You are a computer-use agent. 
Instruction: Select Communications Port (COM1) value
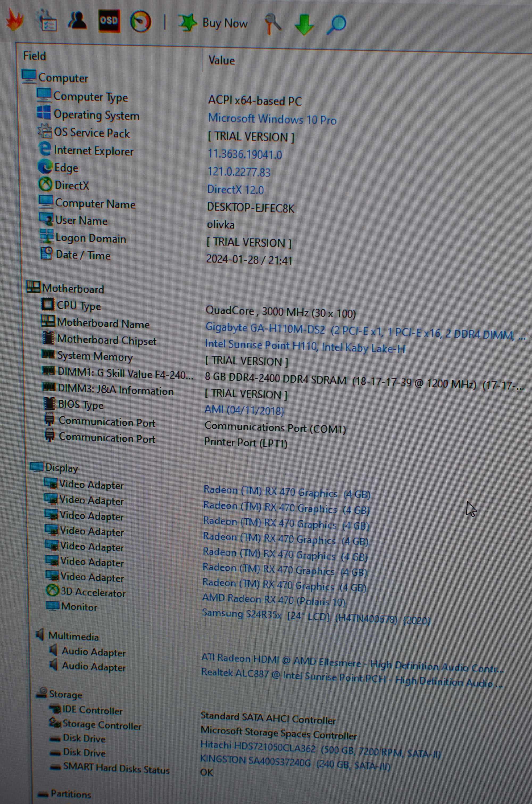tap(275, 428)
